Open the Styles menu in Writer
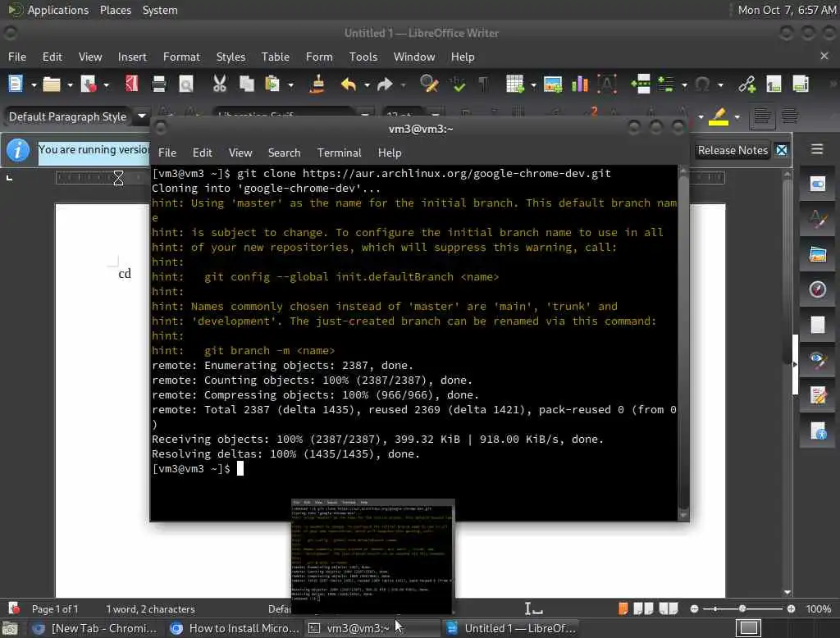 (231, 57)
